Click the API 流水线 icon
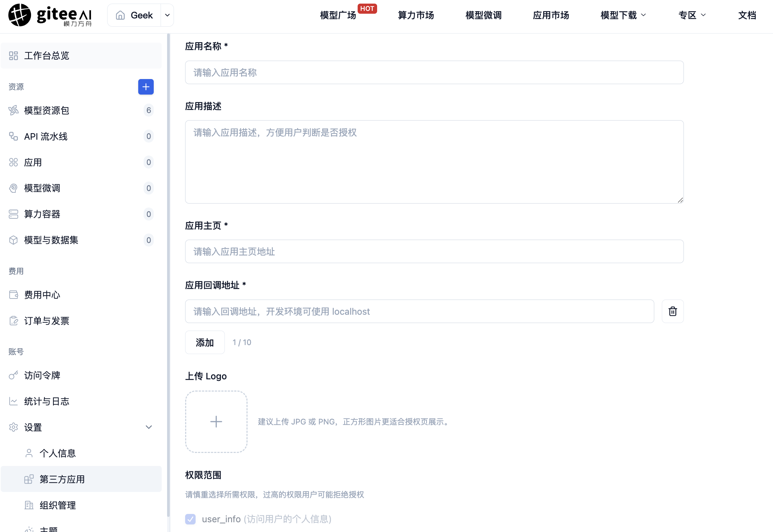773x532 pixels. click(x=13, y=136)
